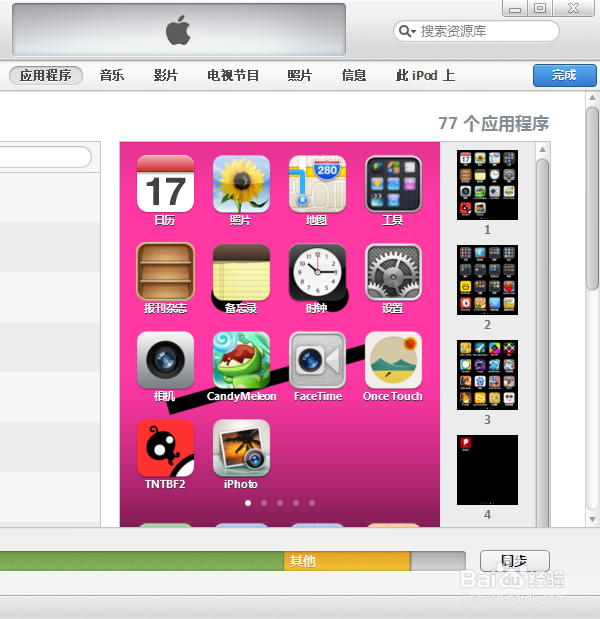Select the Notes (备忘录) app icon

click(x=241, y=272)
